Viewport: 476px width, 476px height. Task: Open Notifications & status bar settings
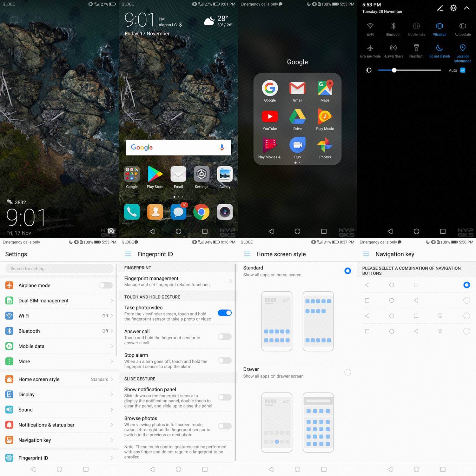pyautogui.click(x=59, y=425)
